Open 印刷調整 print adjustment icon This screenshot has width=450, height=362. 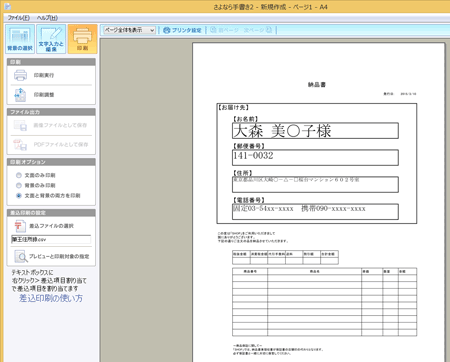[x=20, y=95]
